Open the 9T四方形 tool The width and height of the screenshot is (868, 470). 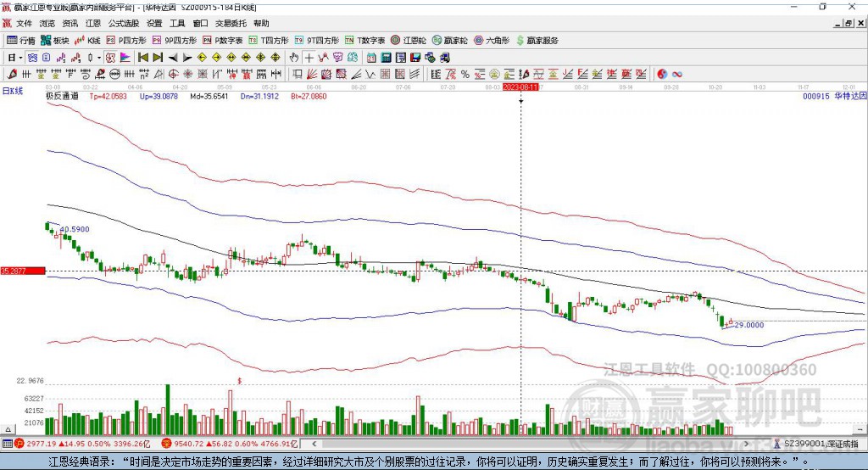coord(317,41)
